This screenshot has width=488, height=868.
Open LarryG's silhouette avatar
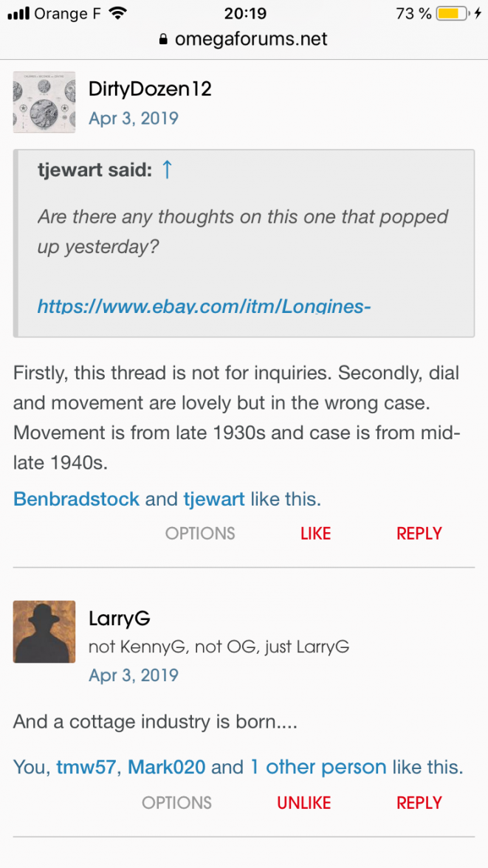tap(44, 631)
